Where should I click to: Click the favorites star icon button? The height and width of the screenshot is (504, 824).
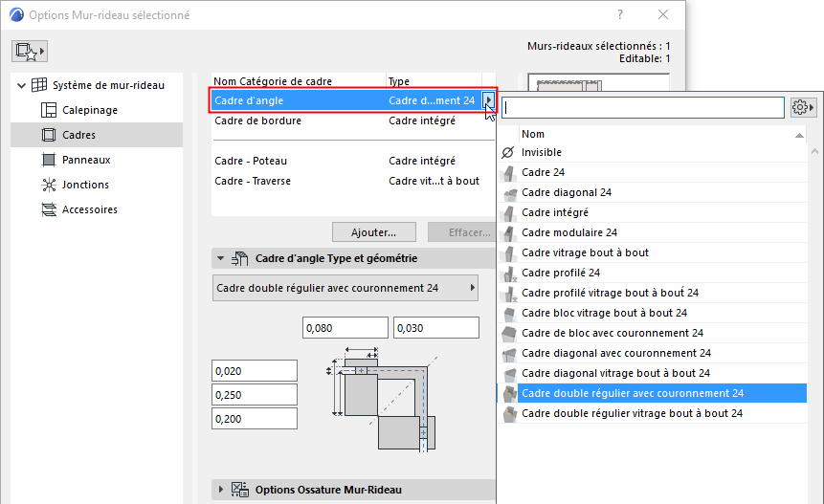(x=29, y=51)
